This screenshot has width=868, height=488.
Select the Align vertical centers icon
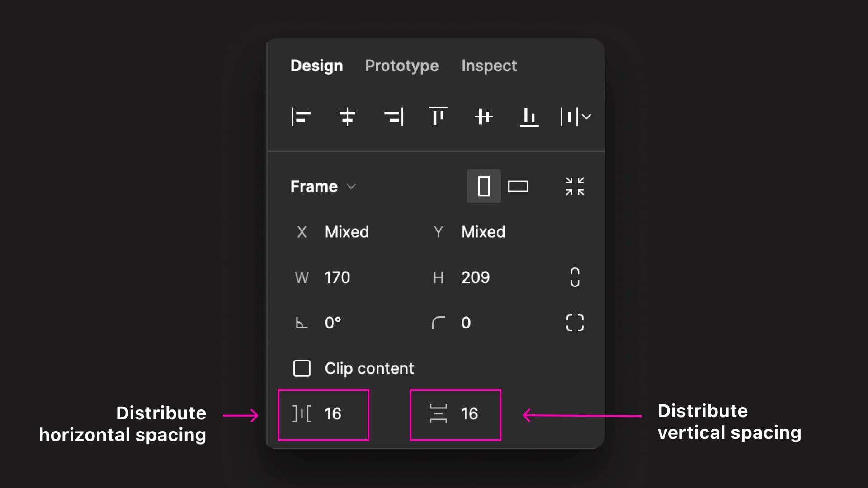pyautogui.click(x=483, y=117)
